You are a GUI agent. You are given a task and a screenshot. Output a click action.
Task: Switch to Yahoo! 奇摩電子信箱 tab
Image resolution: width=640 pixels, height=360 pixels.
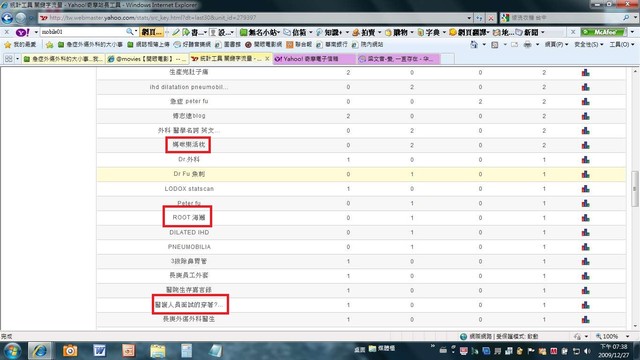pyautogui.click(x=313, y=59)
